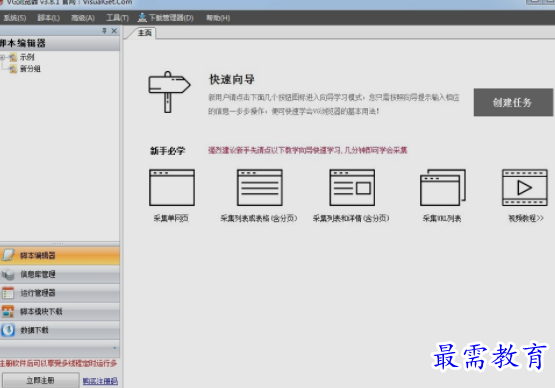Expand the 示例 tree node

(2, 57)
